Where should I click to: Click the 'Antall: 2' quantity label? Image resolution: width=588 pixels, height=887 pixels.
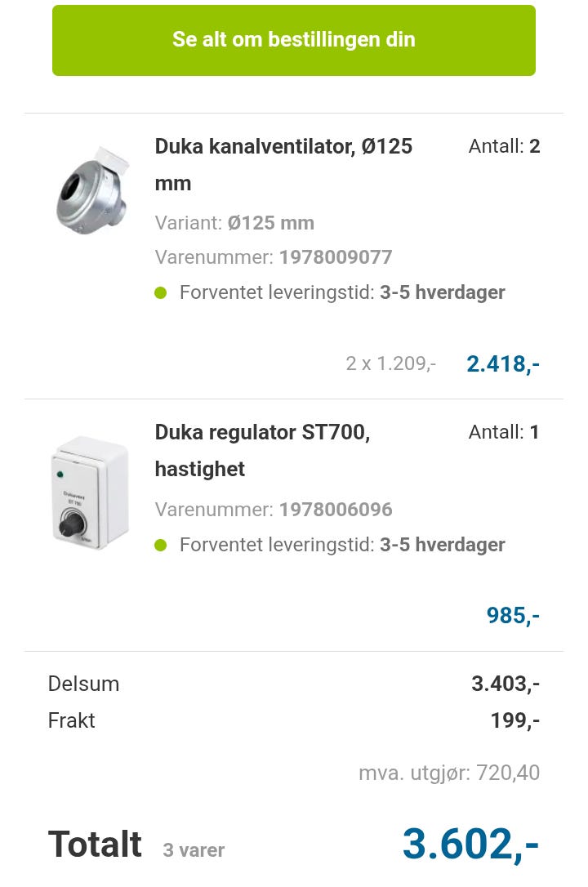pyautogui.click(x=504, y=147)
